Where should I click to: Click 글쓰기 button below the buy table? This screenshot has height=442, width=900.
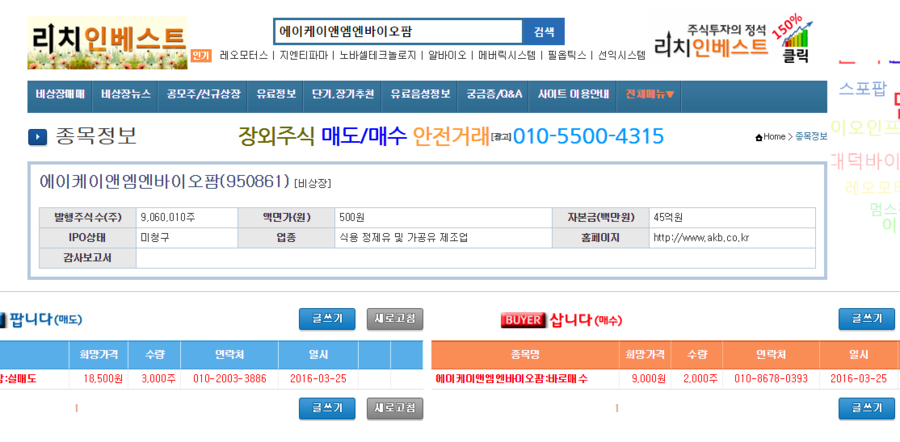point(867,408)
